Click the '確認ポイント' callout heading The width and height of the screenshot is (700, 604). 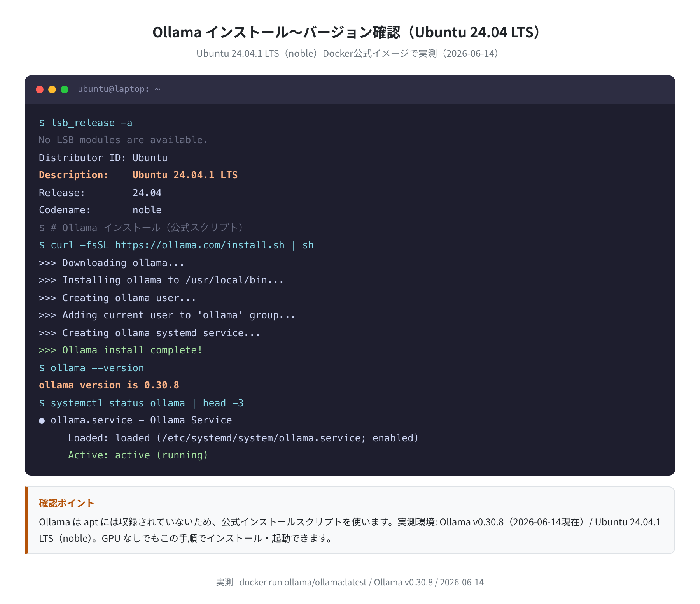tap(66, 503)
